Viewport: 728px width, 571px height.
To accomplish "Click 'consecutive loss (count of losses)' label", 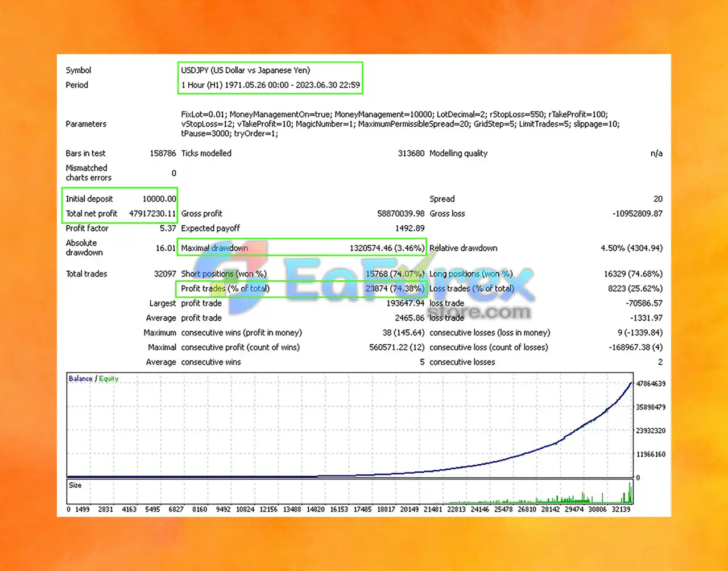I will point(489,348).
